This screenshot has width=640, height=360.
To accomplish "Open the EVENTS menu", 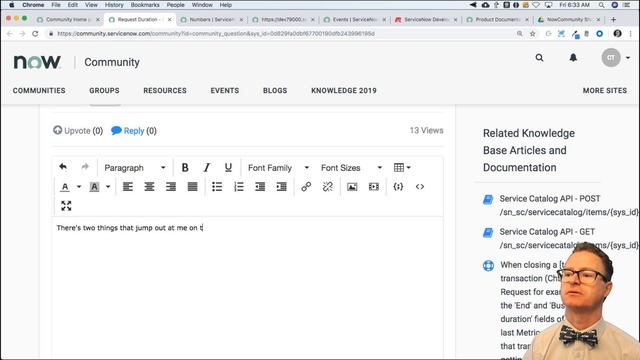I will pos(225,91).
